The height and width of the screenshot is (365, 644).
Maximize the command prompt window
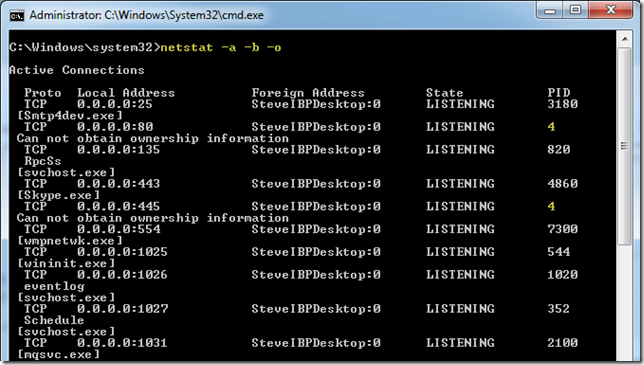[575, 10]
